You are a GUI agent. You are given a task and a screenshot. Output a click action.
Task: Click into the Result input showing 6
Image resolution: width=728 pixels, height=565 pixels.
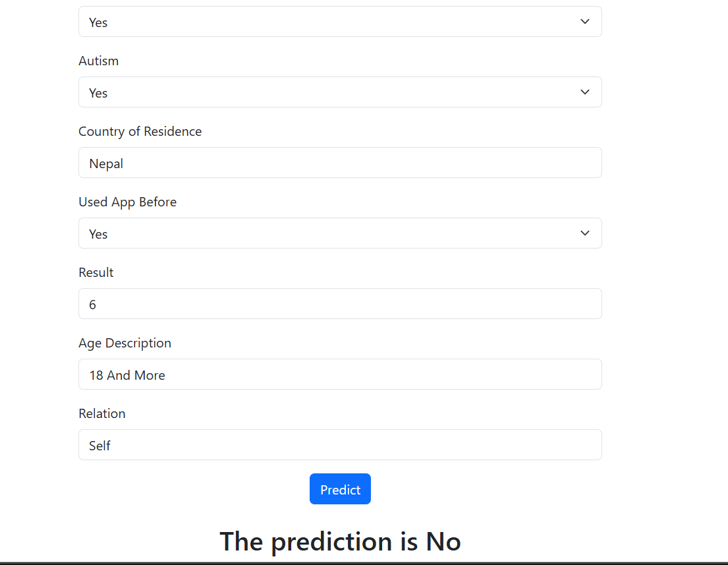pos(340,304)
